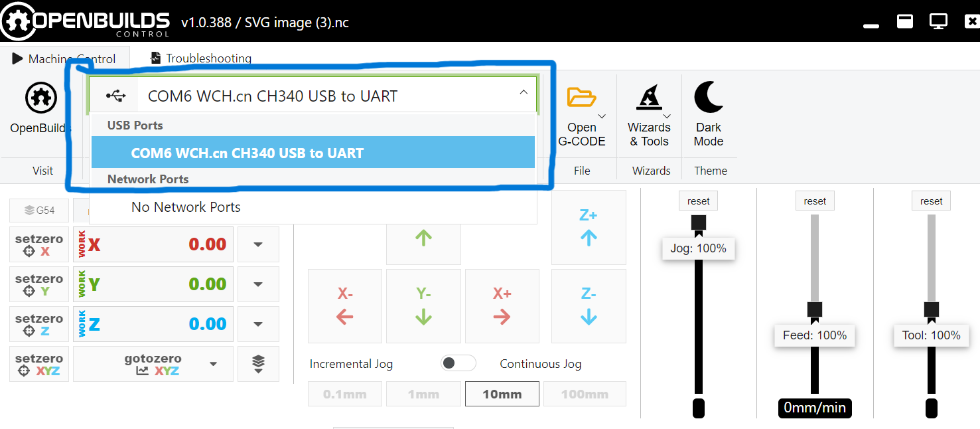This screenshot has height=429, width=980.
Task: Click the Feed 100% slider handle
Action: [815, 309]
